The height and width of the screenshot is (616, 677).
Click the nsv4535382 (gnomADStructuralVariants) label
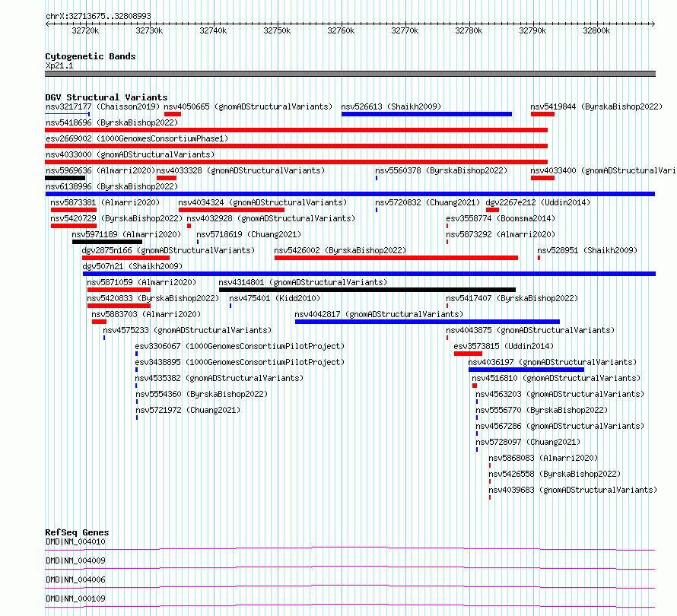click(x=219, y=378)
